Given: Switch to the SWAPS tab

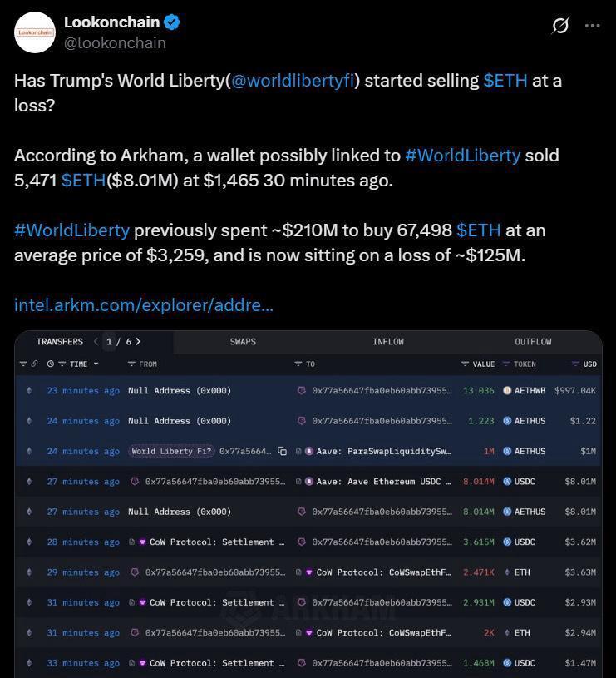Looking at the screenshot, I should tap(243, 341).
